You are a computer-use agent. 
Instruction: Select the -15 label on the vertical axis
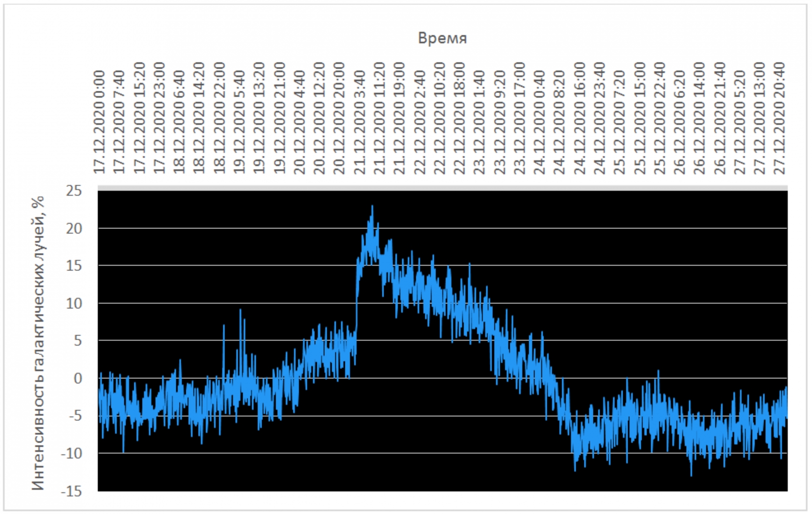click(x=71, y=491)
